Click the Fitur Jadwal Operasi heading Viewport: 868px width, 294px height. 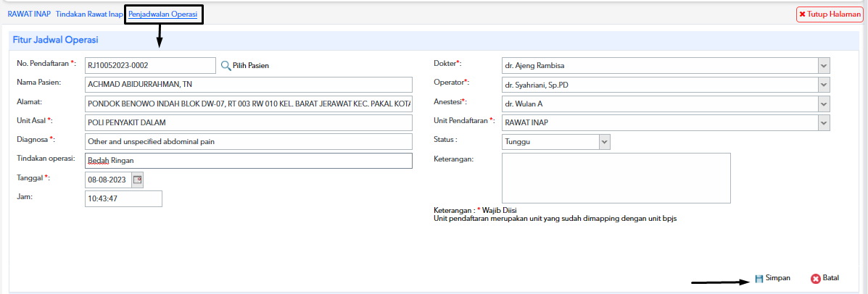click(x=55, y=40)
